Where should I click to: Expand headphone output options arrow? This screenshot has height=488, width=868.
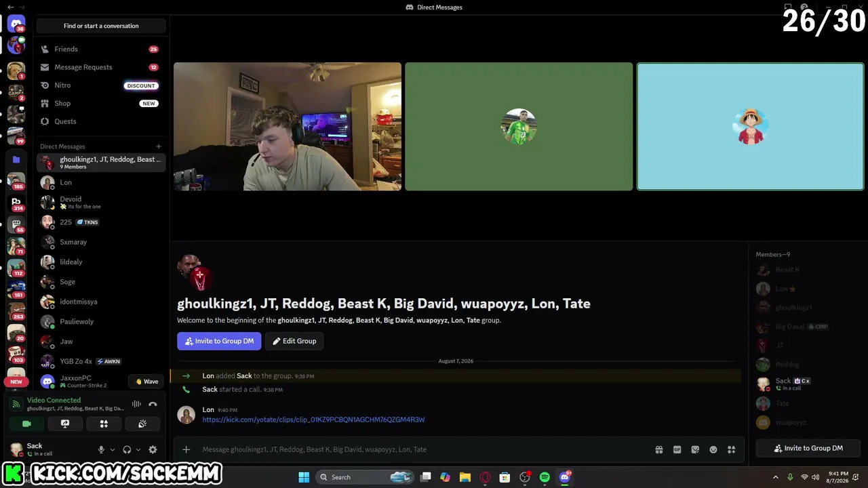(138, 449)
